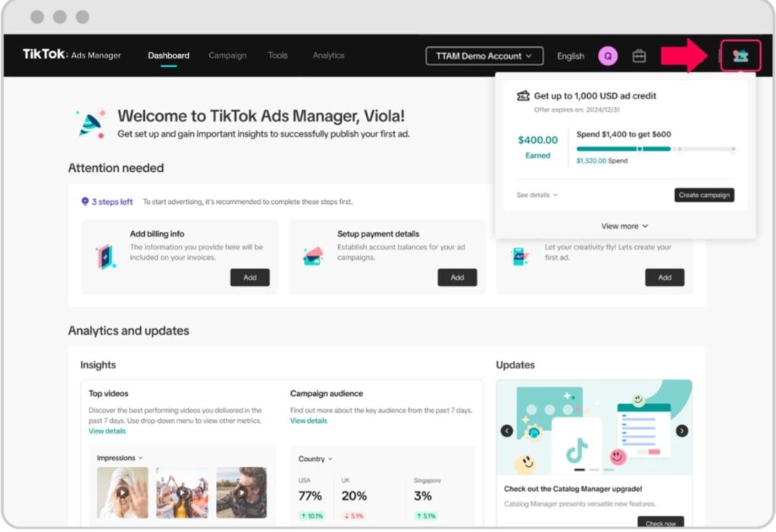Screen dimensions: 776x532
Task: Click the Add billing info illustration icon
Action: coord(105,257)
